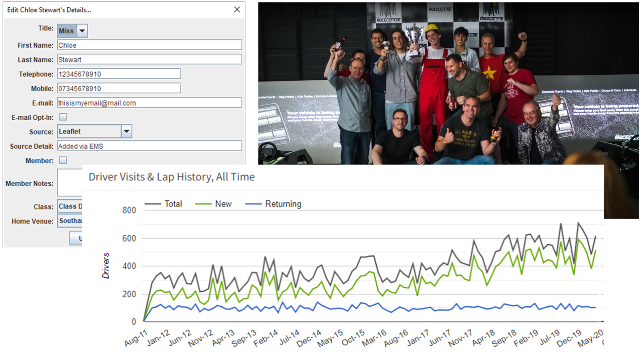Click the E-mail address field
The image size is (644, 362).
(149, 103)
